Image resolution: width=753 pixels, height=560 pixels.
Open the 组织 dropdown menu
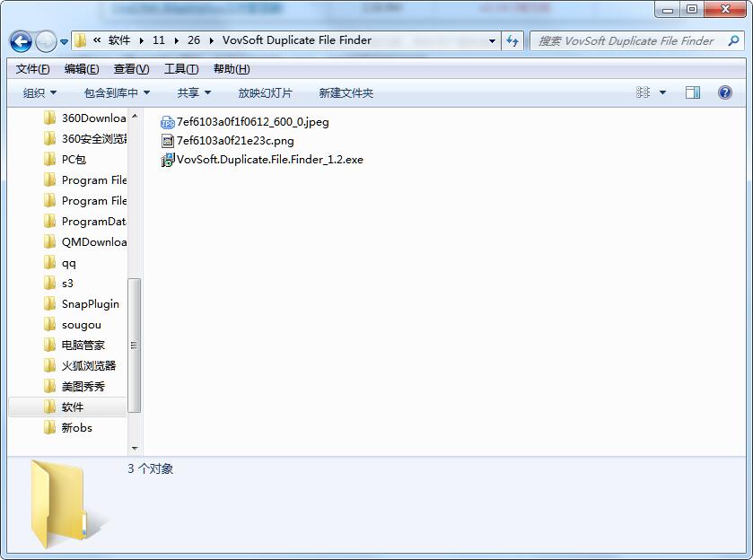39,92
